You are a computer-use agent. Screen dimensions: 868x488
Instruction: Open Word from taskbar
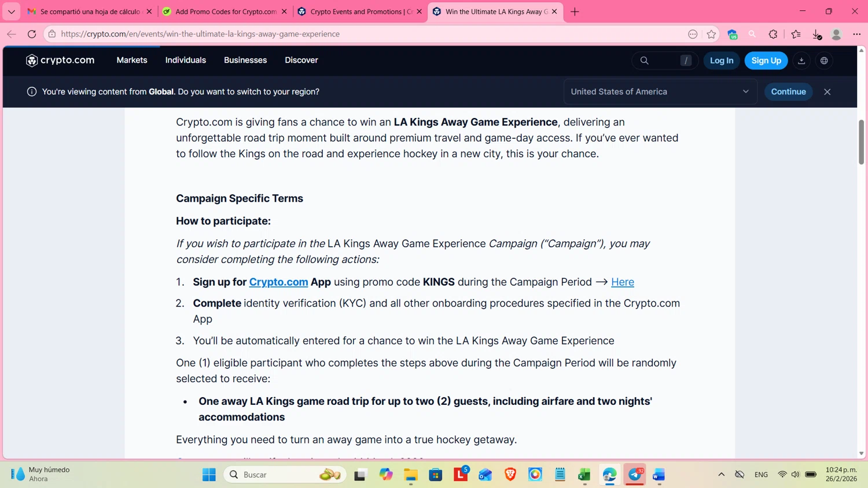pyautogui.click(x=659, y=475)
